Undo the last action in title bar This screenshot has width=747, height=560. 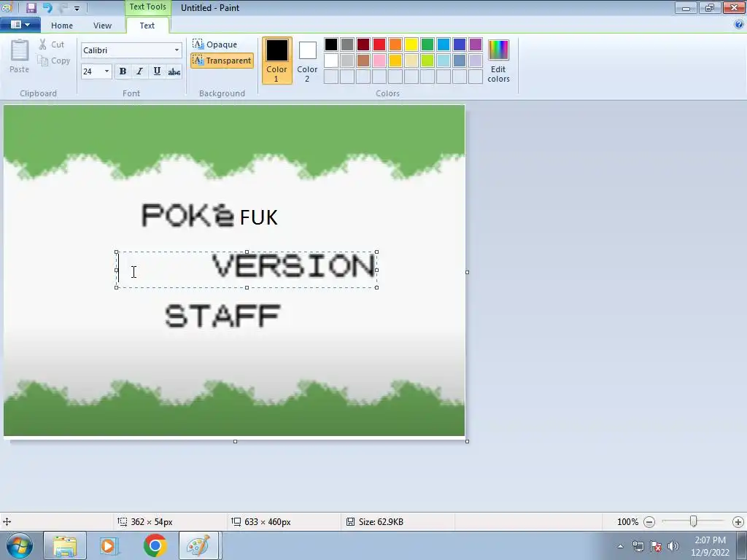click(x=47, y=7)
